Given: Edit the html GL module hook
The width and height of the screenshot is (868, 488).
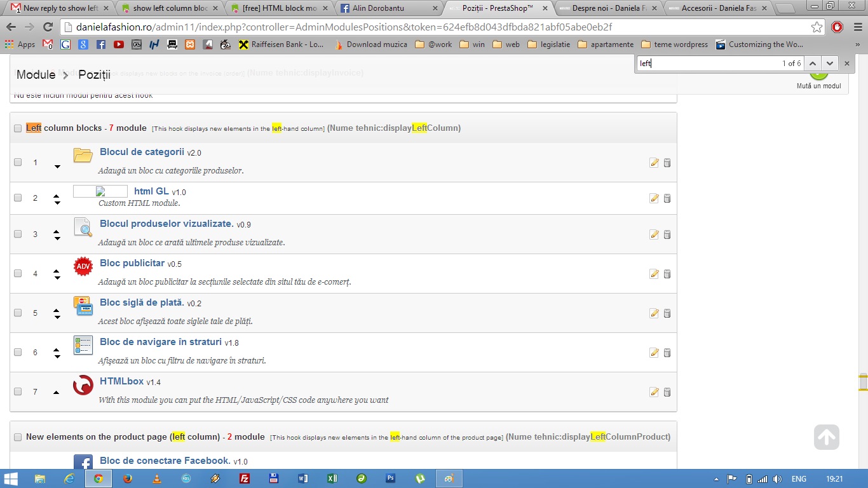Looking at the screenshot, I should tap(654, 198).
